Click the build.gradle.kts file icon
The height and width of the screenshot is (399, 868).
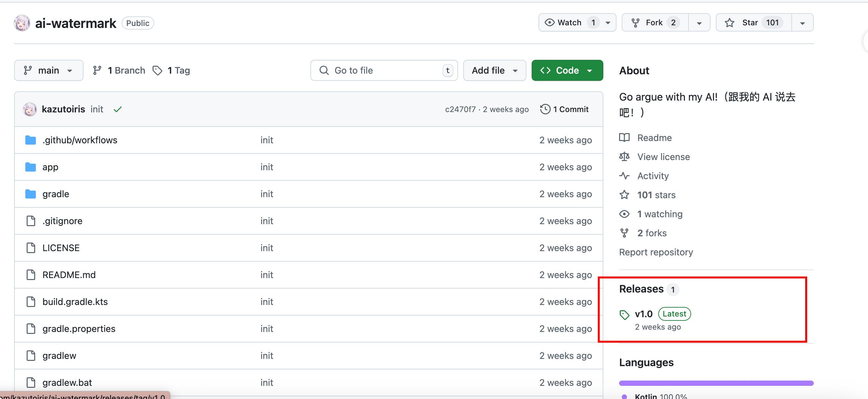(x=31, y=302)
